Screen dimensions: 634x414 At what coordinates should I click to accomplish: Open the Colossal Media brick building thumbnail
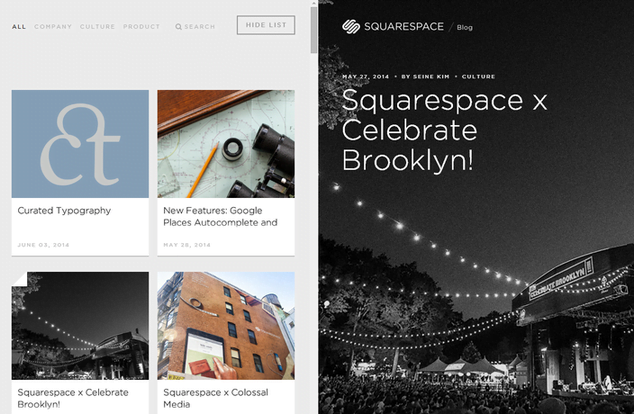click(x=226, y=326)
